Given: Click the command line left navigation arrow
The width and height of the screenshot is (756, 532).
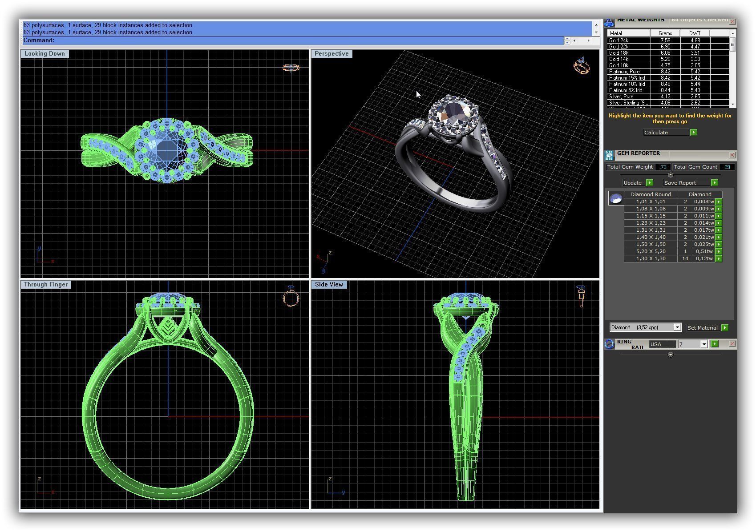Looking at the screenshot, I should tap(574, 40).
